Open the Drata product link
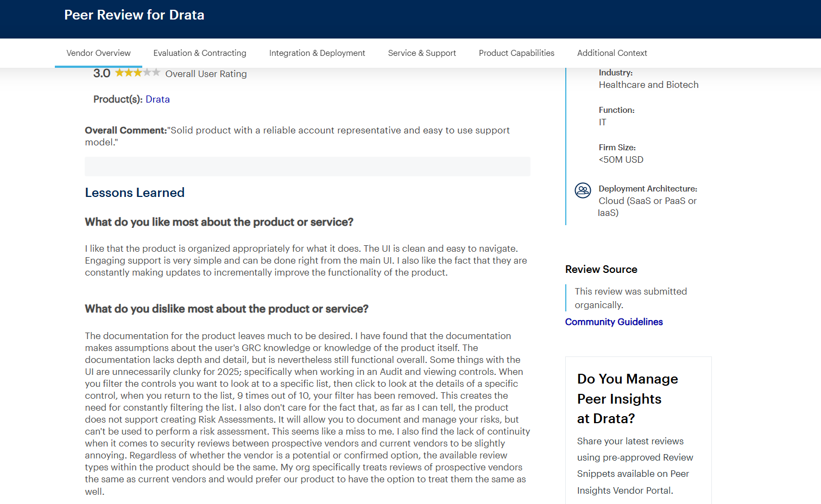Screen dimensions: 821x504 click(x=157, y=99)
